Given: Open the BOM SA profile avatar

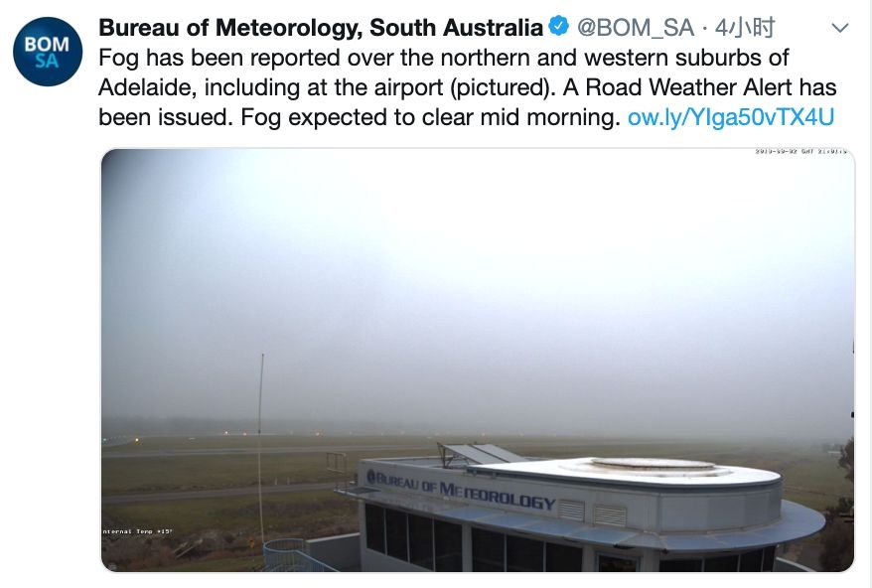Looking at the screenshot, I should (x=48, y=52).
